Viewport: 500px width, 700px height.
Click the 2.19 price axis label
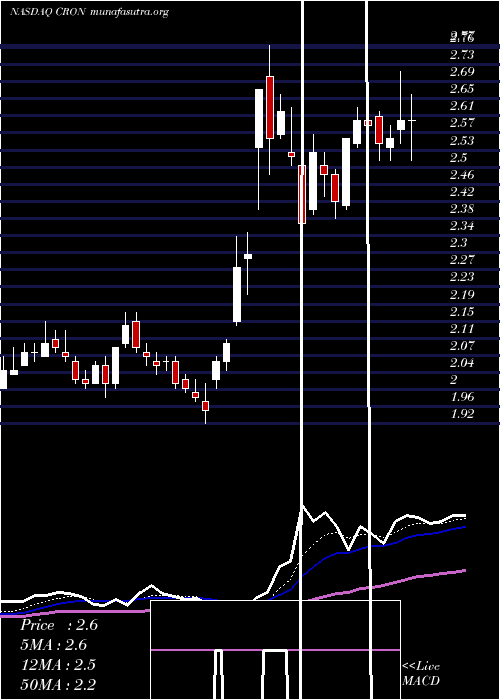[462, 295]
